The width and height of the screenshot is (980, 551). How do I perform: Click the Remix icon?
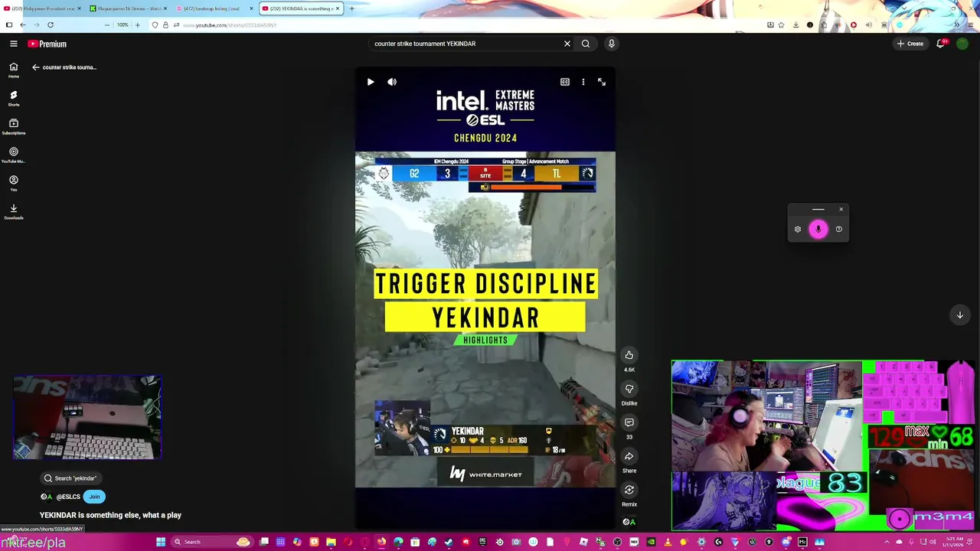coord(629,490)
